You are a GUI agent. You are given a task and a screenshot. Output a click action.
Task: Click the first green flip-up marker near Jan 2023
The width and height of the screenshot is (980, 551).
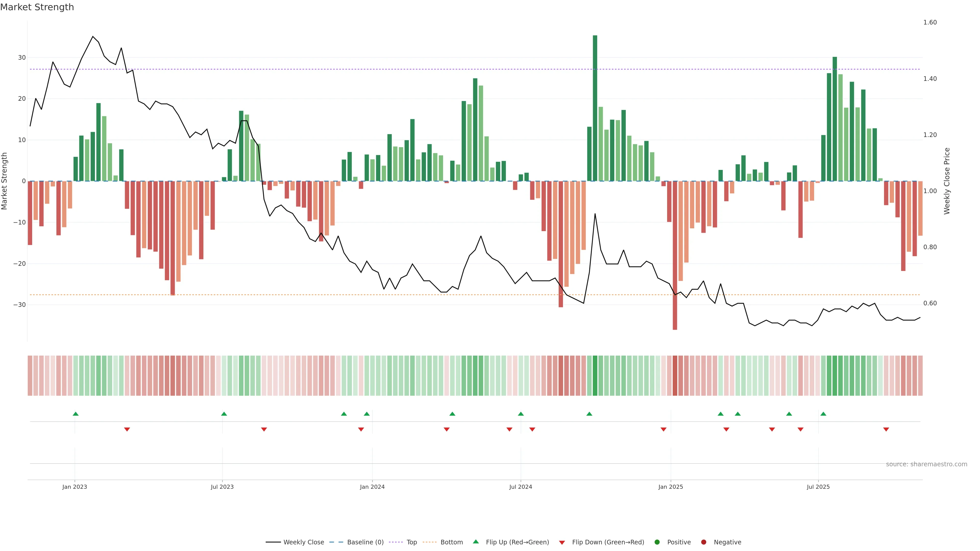tap(76, 414)
